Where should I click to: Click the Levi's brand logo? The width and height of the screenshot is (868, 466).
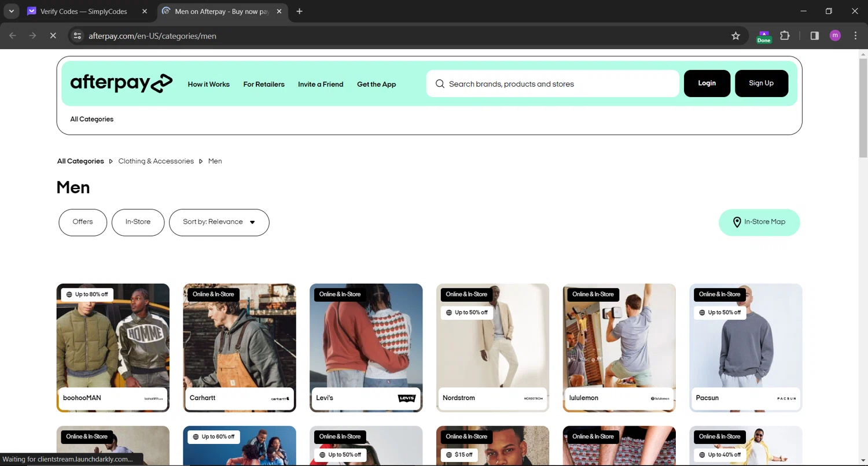pyautogui.click(x=407, y=398)
